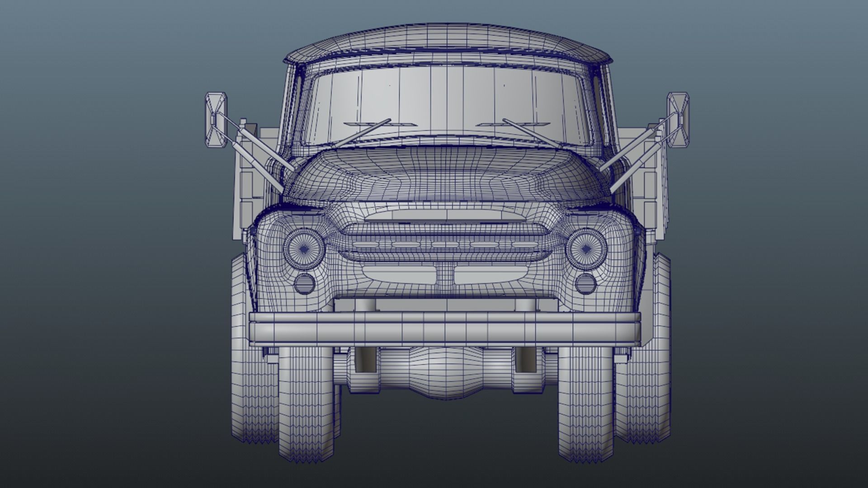This screenshot has width=868, height=488.
Task: Select the right lower grille opening
Action: [x=491, y=274]
